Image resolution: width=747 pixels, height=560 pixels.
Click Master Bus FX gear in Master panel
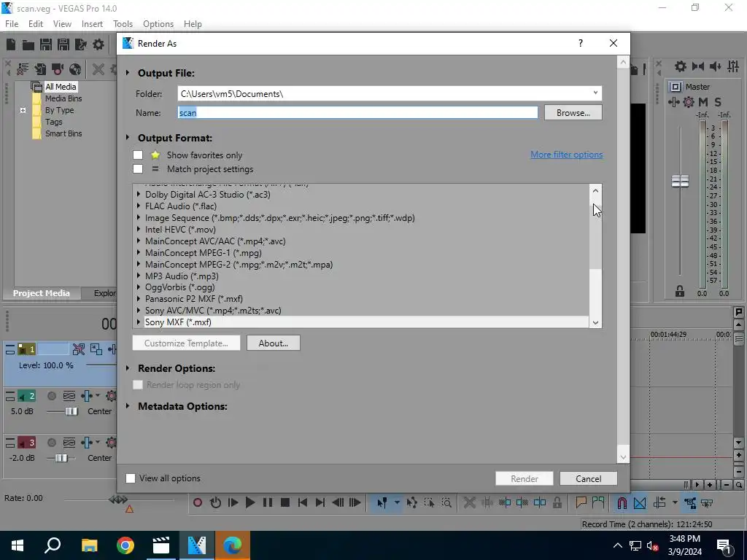[x=689, y=102]
